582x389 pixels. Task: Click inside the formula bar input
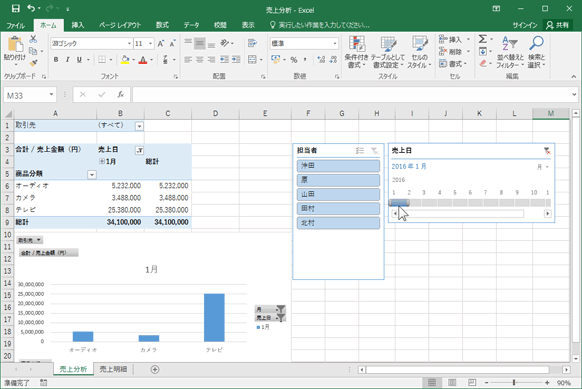(x=353, y=95)
